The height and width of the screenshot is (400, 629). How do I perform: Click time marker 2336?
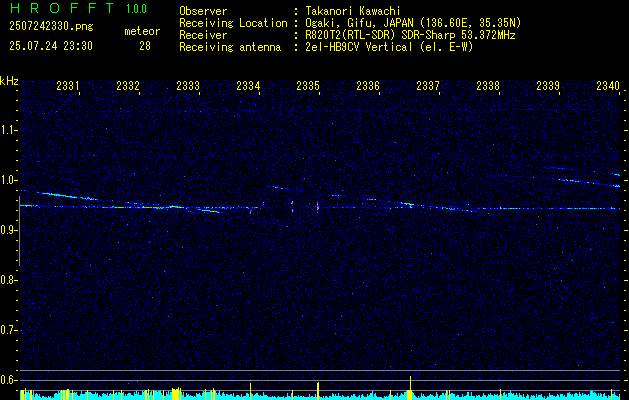368,85
